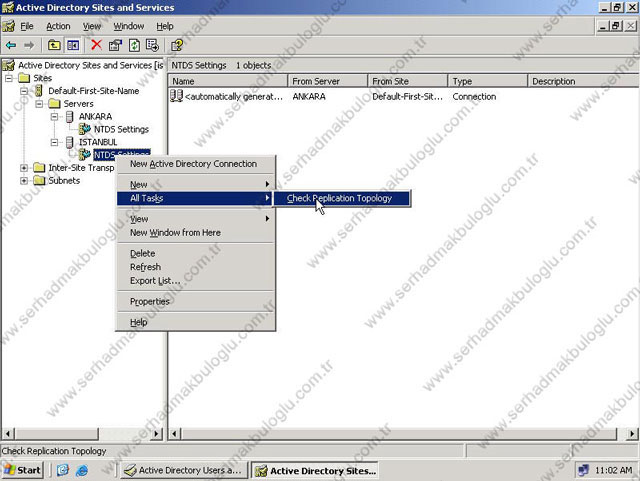
Task: Collapse the ISTANBUL server node
Action: click(x=54, y=142)
